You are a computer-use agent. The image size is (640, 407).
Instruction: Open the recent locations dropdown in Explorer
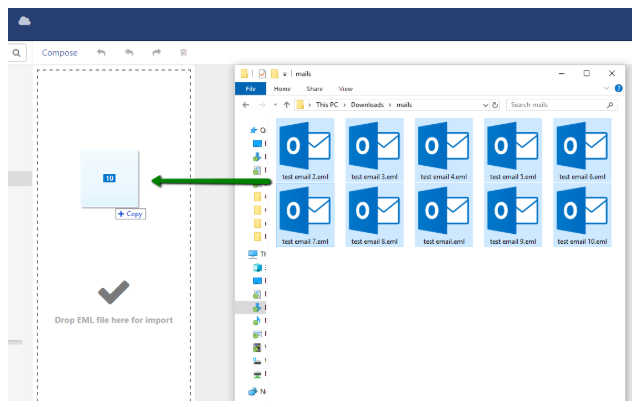click(275, 104)
